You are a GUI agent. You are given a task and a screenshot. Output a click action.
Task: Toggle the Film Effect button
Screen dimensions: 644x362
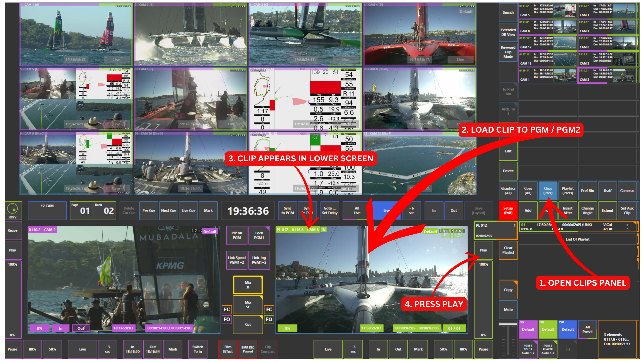(228, 349)
